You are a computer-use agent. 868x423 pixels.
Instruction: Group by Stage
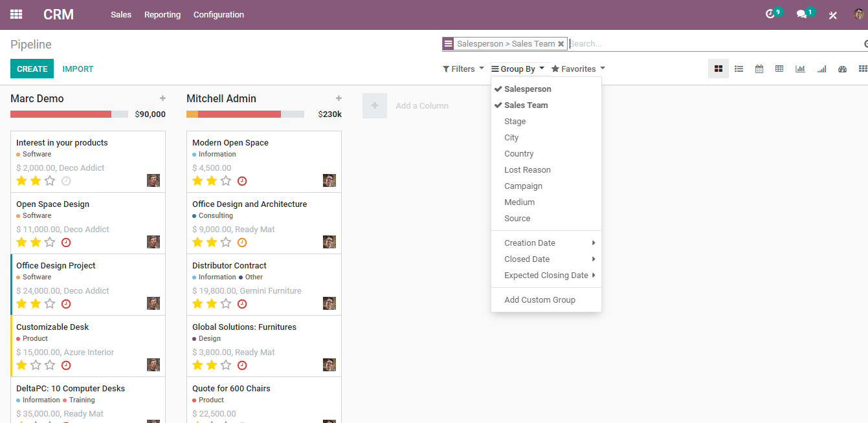[x=546, y=122]
